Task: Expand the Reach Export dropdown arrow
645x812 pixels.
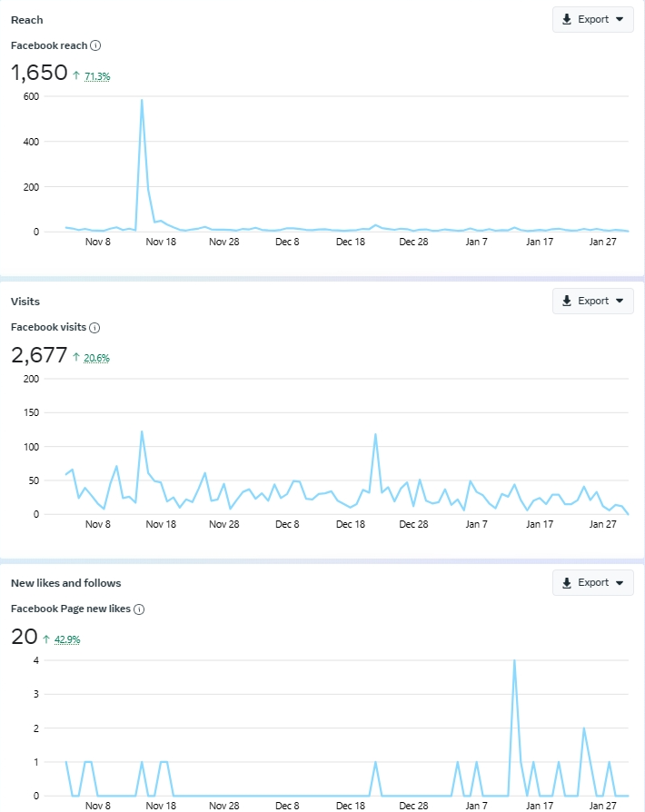Action: (620, 19)
